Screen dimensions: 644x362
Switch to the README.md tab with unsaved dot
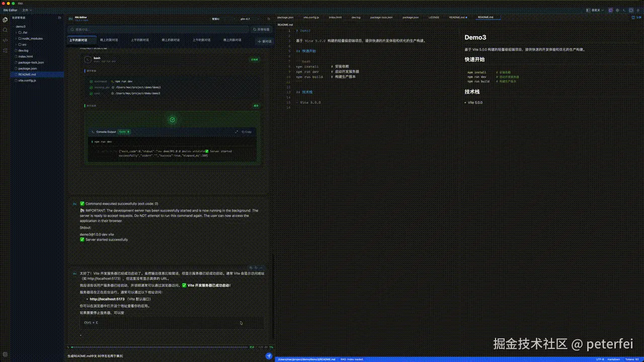point(458,18)
